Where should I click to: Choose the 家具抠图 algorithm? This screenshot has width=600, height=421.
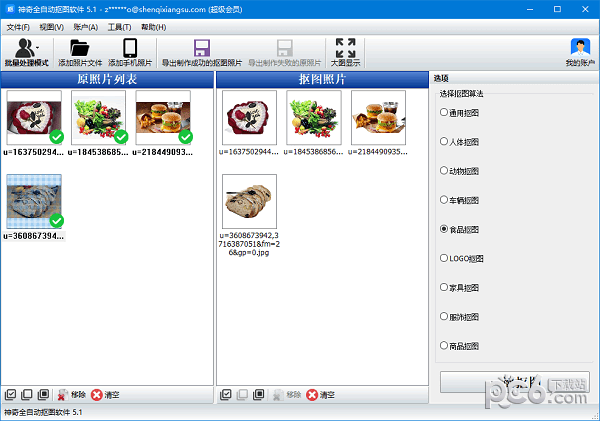[445, 287]
